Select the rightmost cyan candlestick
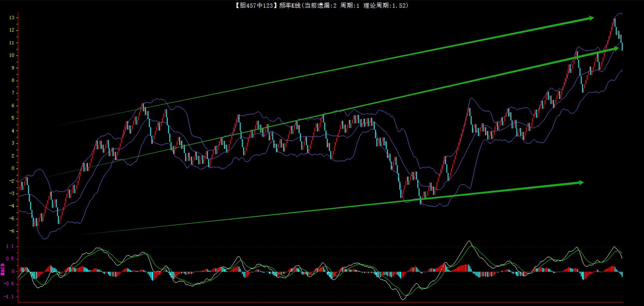Screen dimensions: 644x306 point(622,47)
